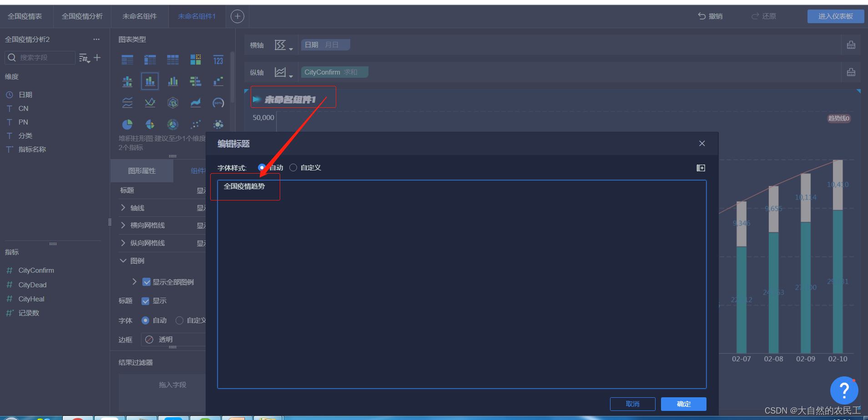
Task: Select the treemap chart type icon
Action: [196, 60]
